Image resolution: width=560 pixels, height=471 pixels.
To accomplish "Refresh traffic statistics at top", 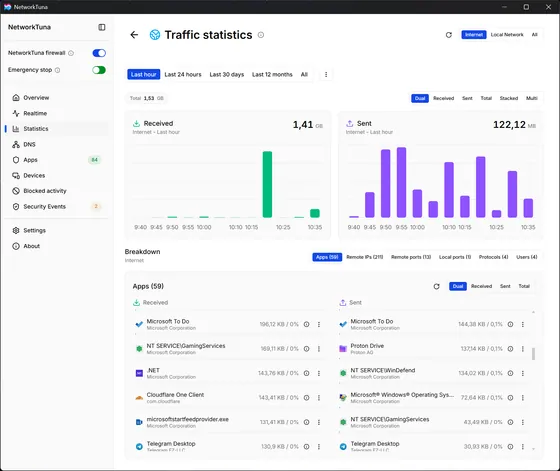I will [x=449, y=35].
